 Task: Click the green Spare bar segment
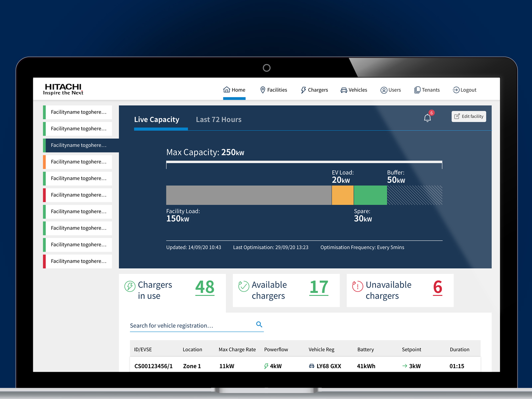coord(370,195)
